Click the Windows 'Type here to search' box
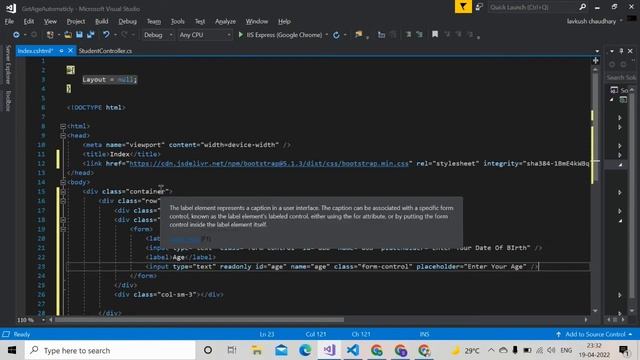The height and width of the screenshot is (360, 640). (110, 350)
